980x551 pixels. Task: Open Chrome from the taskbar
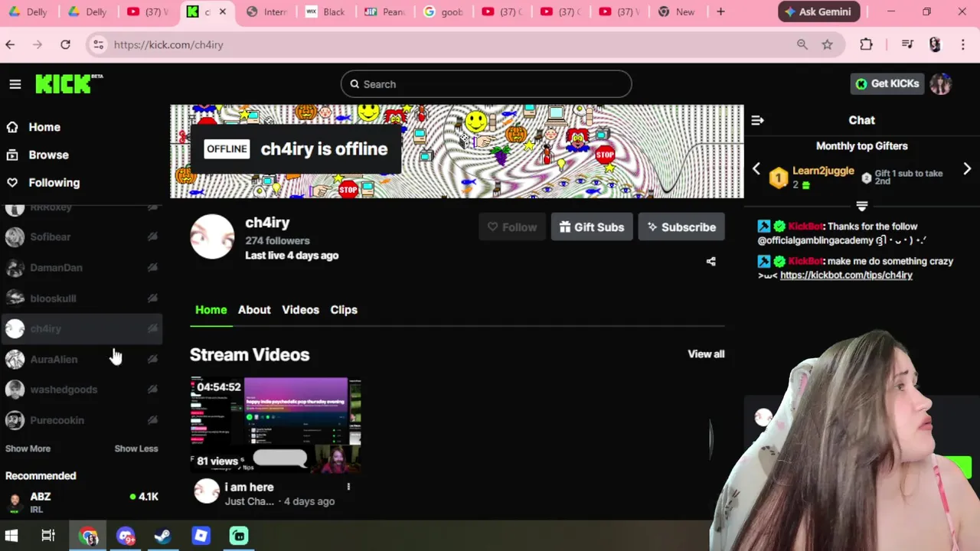88,536
